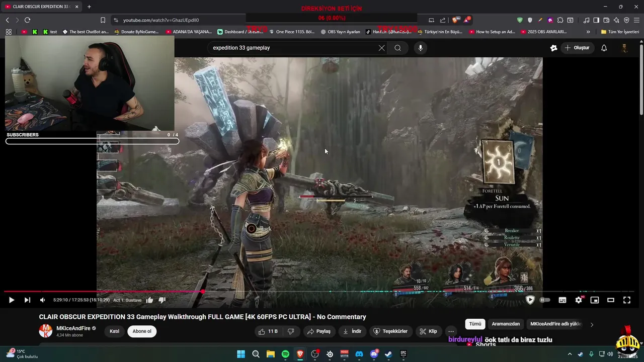
Task: Like the video from player bar
Action: (149, 300)
